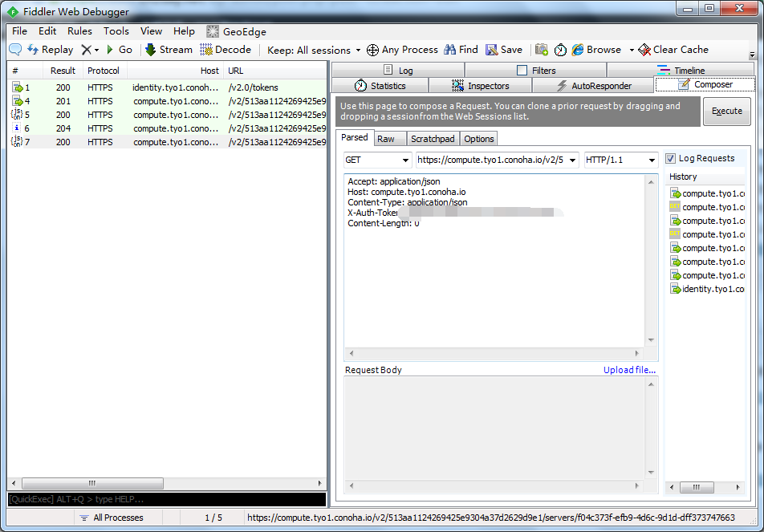Click session 7 JSON icon

(17, 142)
